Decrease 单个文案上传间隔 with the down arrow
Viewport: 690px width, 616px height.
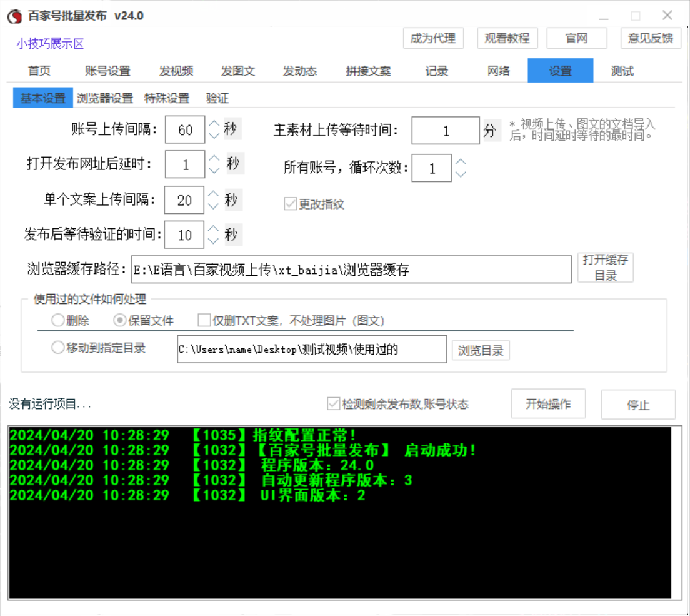(x=213, y=206)
